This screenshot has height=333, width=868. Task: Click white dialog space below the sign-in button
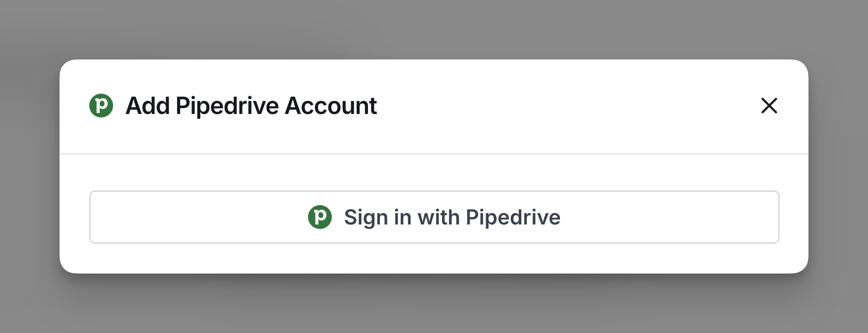434,259
